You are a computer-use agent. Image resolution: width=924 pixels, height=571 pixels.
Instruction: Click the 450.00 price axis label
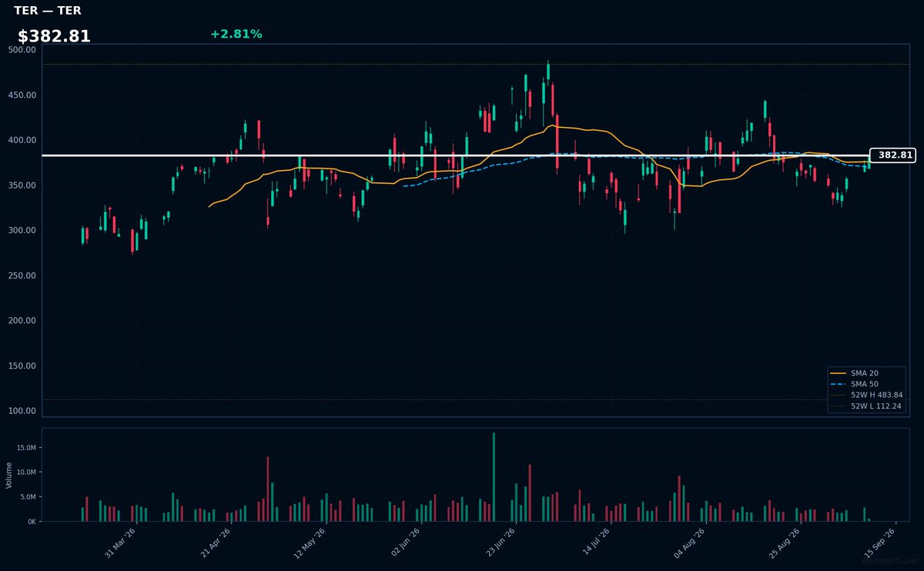pos(22,95)
